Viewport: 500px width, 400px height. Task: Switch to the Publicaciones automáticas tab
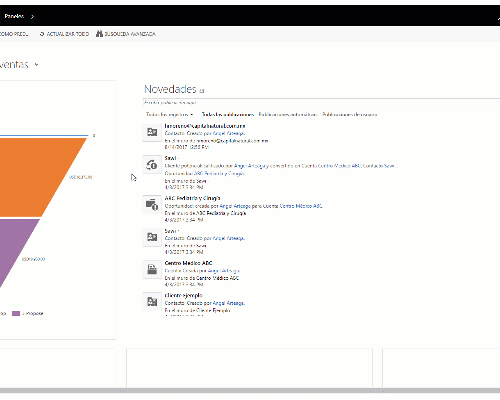(x=288, y=114)
